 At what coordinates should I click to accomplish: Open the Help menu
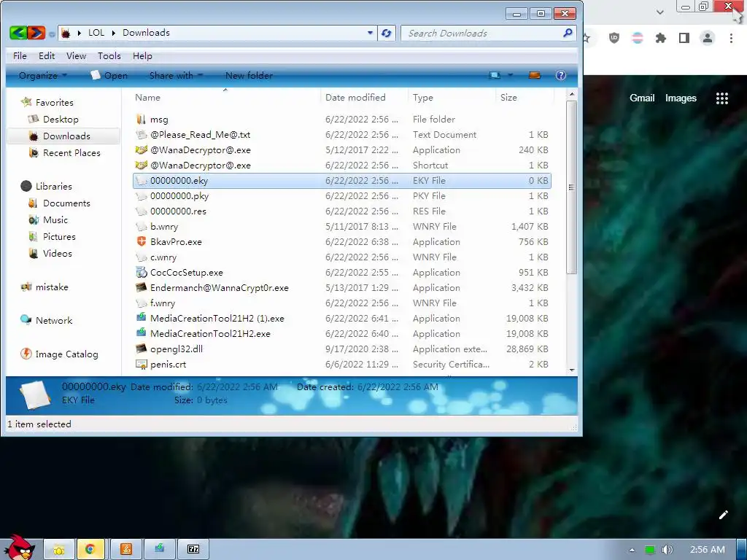pyautogui.click(x=142, y=55)
